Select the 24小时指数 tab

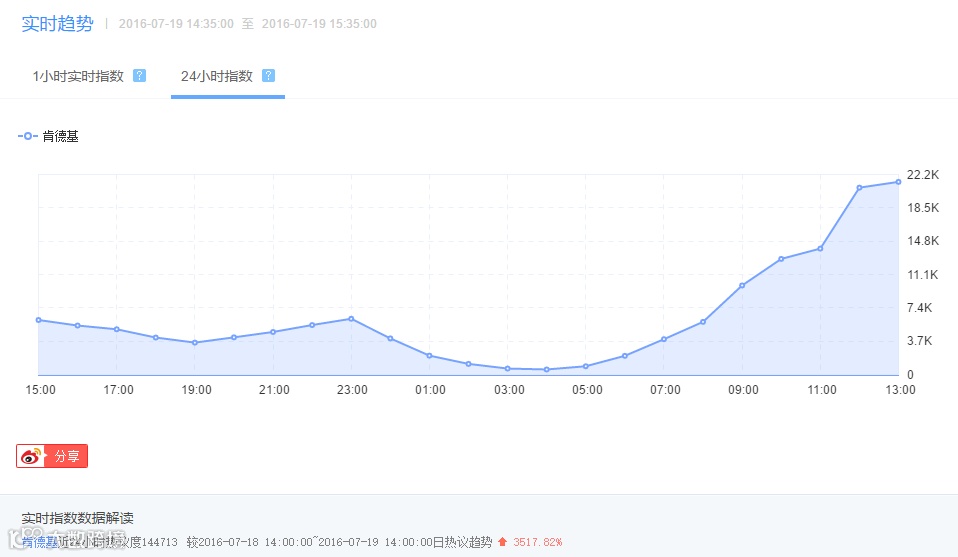[217, 76]
